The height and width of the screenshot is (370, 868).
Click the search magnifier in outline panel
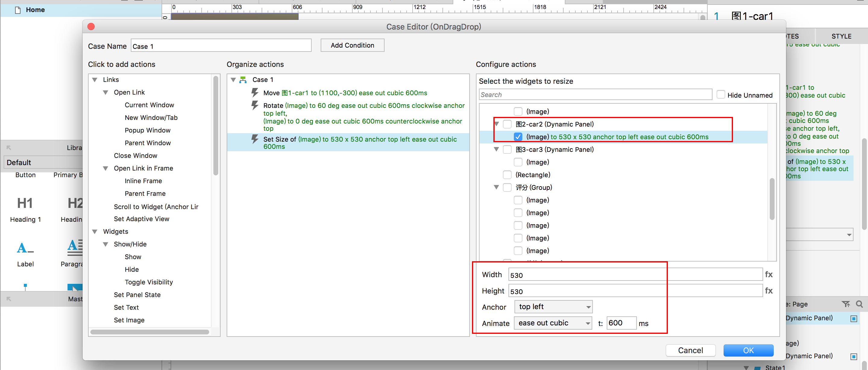pos(859,304)
